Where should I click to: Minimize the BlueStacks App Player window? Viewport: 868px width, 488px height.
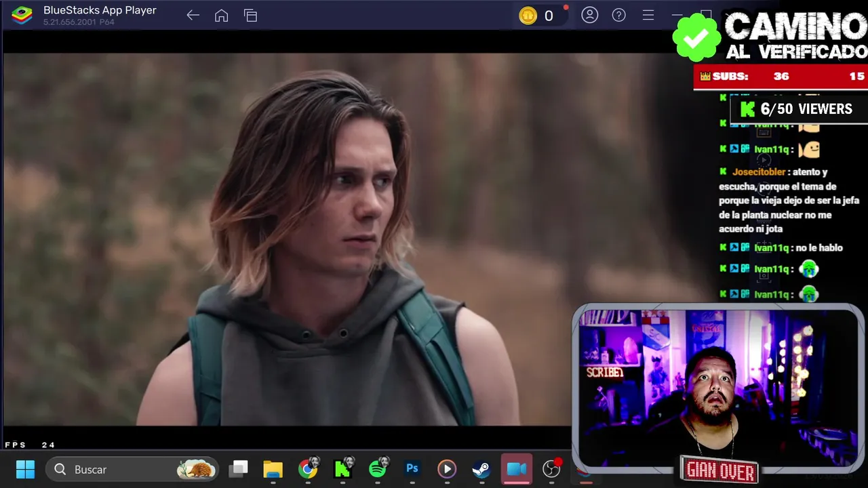tap(677, 15)
